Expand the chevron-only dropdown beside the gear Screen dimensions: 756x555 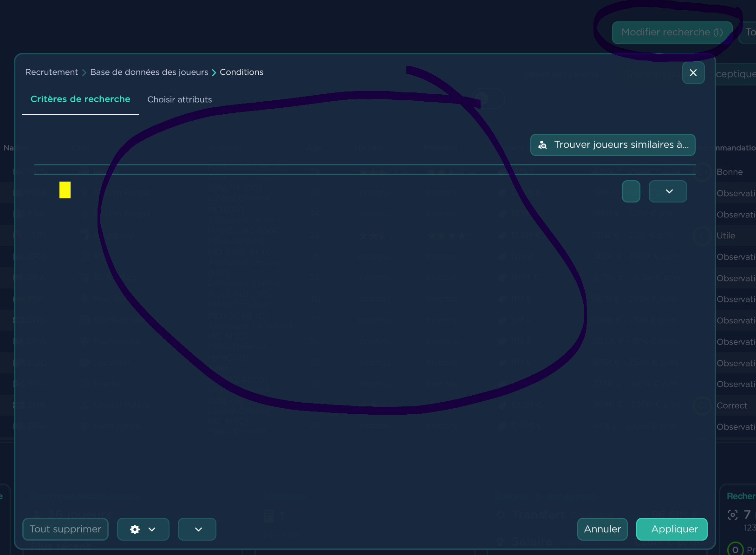[x=197, y=529]
